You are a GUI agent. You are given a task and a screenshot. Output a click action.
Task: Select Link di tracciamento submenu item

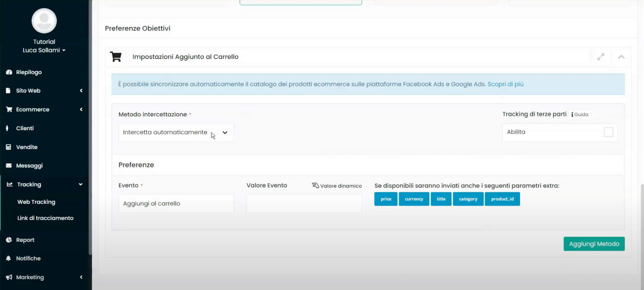coord(45,218)
